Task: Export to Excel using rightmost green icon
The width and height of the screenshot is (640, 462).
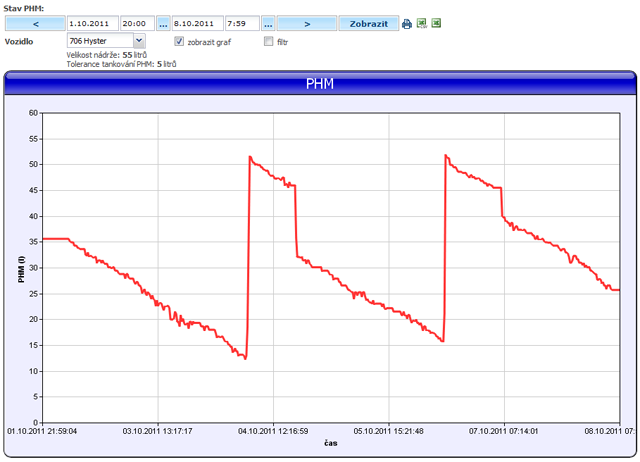Action: 436,23
